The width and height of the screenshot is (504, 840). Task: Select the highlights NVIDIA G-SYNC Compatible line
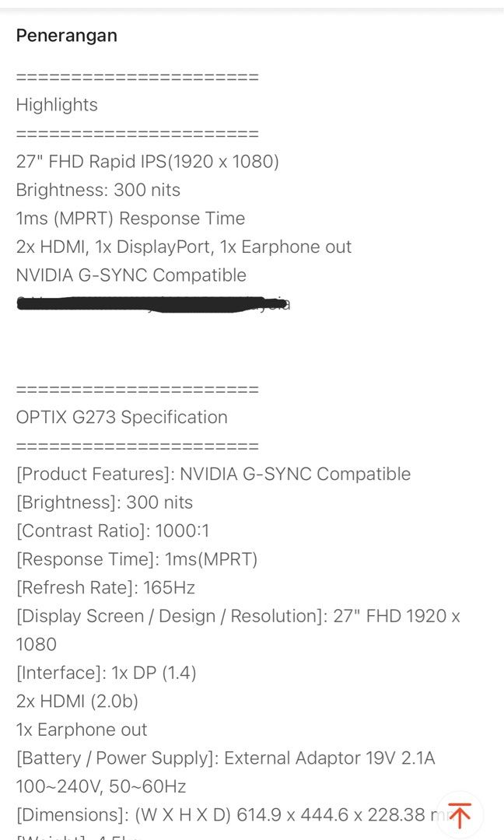131,275
